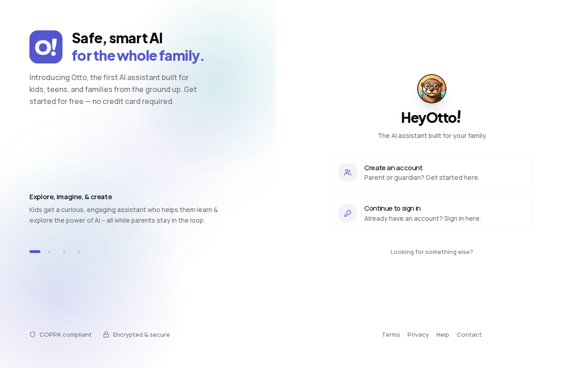Open the Create an account option
Screen dimensions: 588x368
point(432,172)
